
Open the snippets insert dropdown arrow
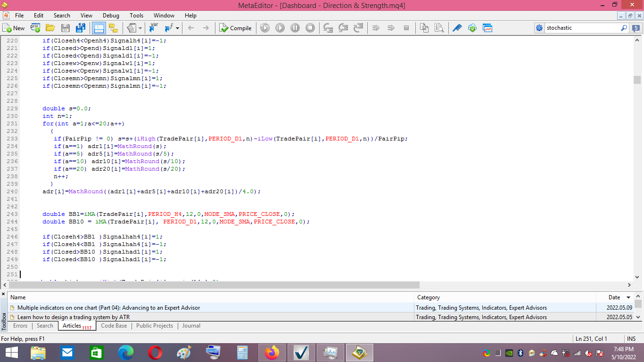click(x=140, y=28)
